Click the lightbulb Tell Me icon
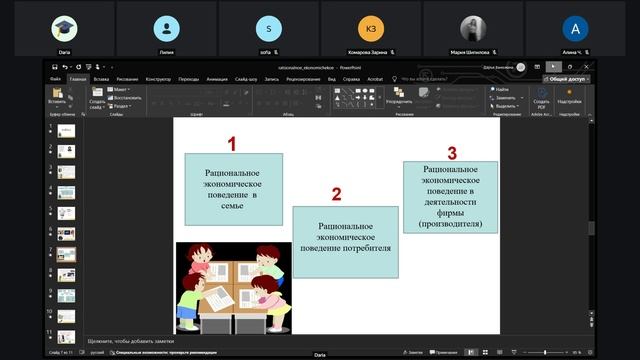This screenshot has width=640, height=360. point(394,79)
